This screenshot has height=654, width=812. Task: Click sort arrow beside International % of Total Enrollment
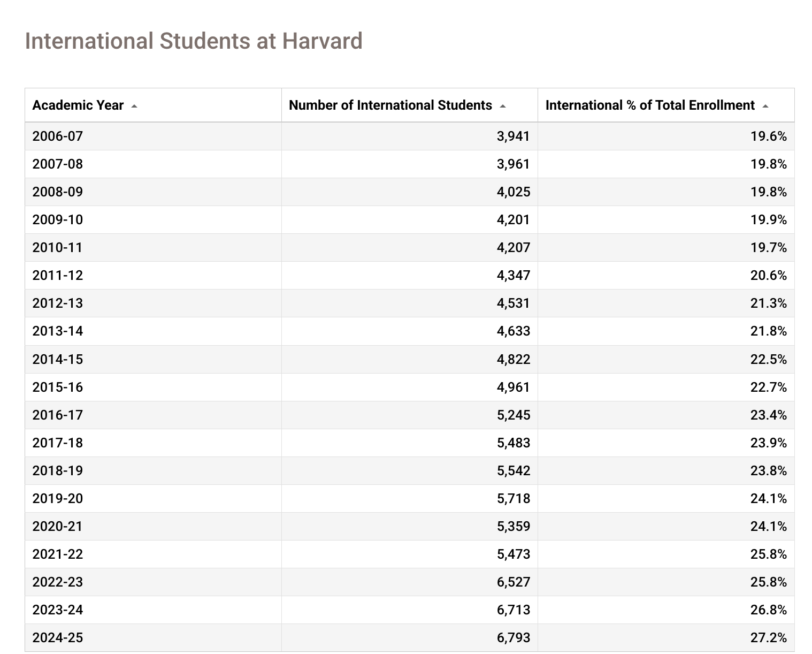pos(765,106)
